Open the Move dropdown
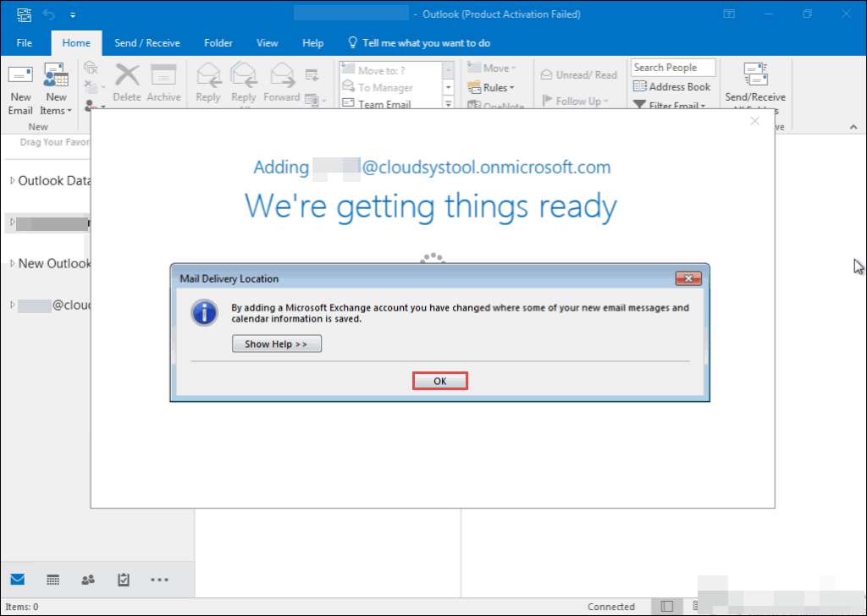This screenshot has width=867, height=616. [492, 68]
